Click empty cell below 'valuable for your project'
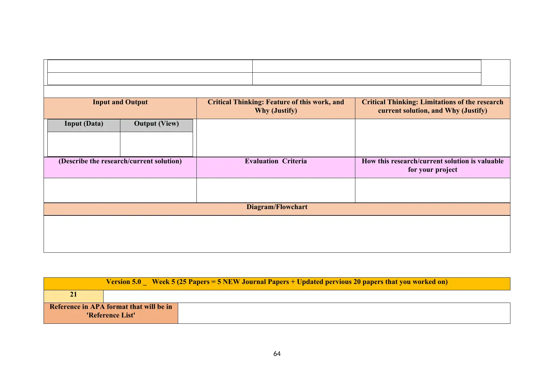 432,190
